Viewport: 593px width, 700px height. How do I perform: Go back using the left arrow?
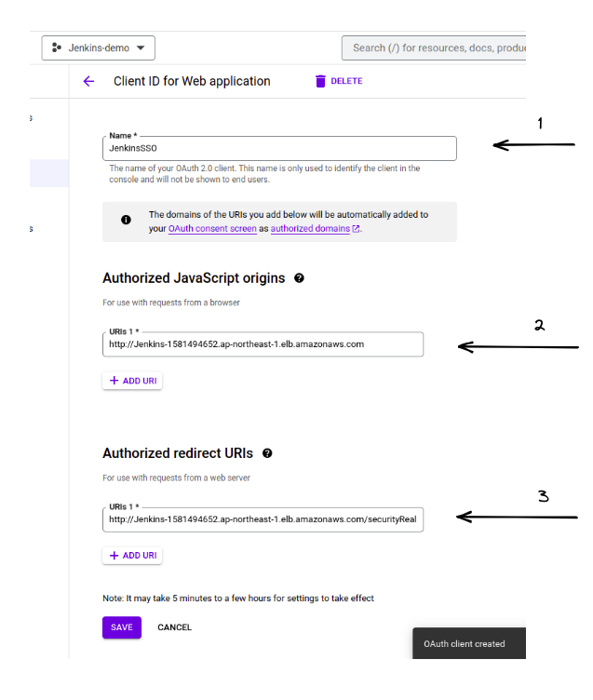coord(88,81)
